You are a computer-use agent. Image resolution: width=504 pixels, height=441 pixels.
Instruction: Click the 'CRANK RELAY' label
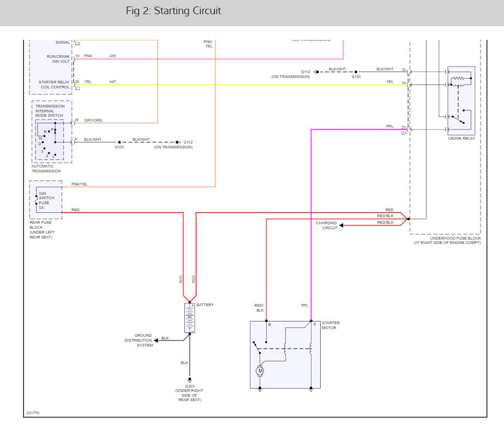click(461, 138)
